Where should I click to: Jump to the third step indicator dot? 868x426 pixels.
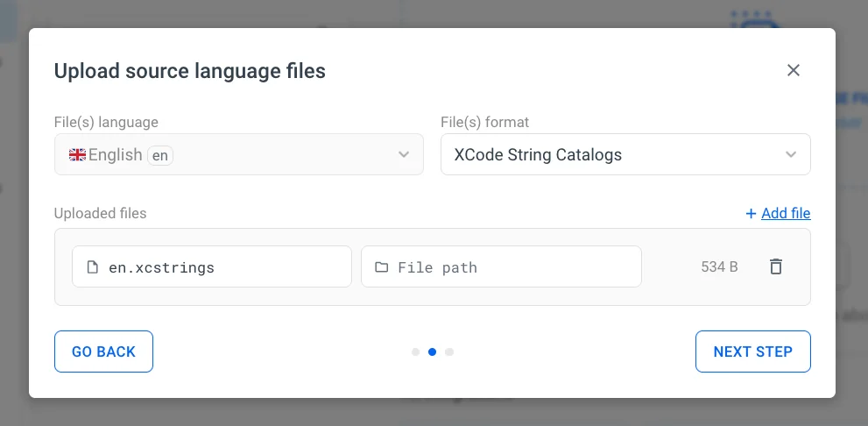[x=449, y=352]
